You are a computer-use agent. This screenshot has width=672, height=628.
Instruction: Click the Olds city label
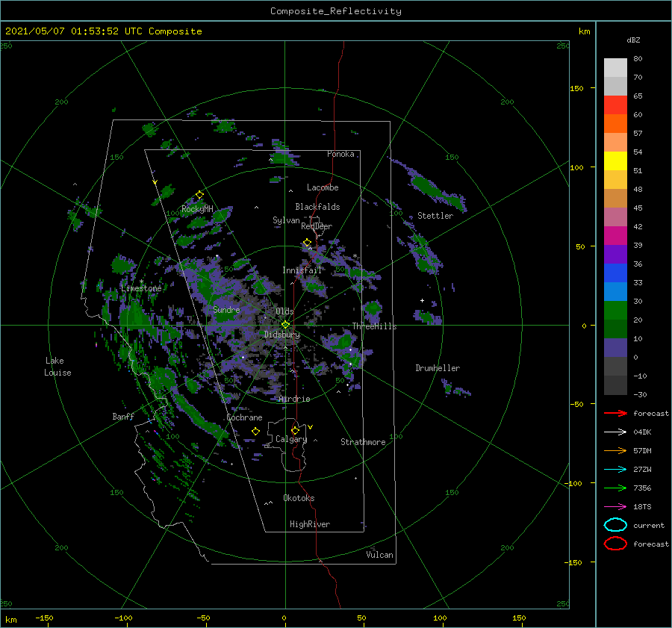pyautogui.click(x=284, y=311)
